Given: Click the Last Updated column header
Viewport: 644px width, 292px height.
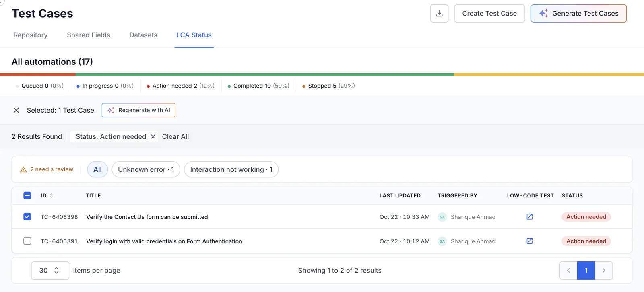Looking at the screenshot, I should click(400, 196).
